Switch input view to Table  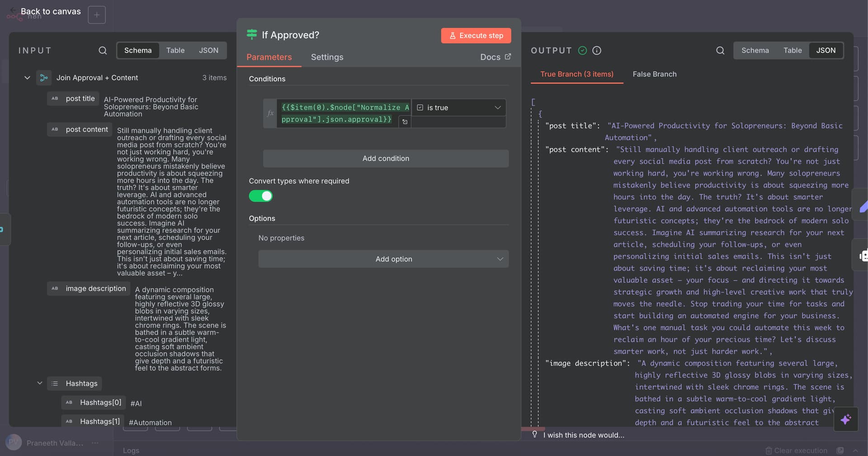pos(175,51)
